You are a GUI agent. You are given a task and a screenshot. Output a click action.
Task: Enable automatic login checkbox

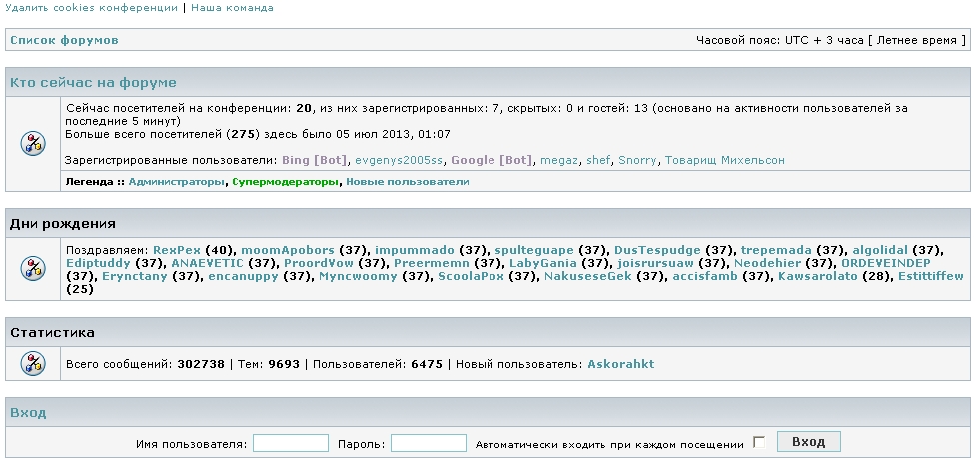point(759,443)
